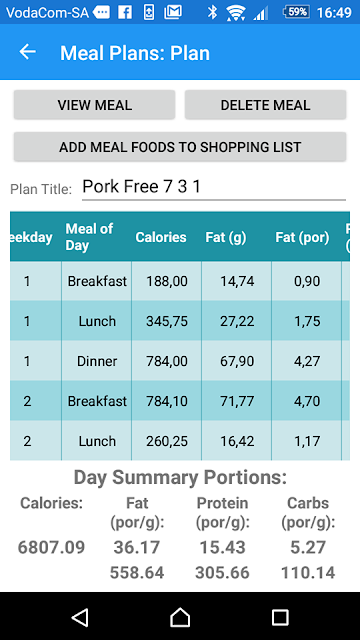Tap the Android Home navigation icon
Screen dimensions: 360x640
coord(180,617)
